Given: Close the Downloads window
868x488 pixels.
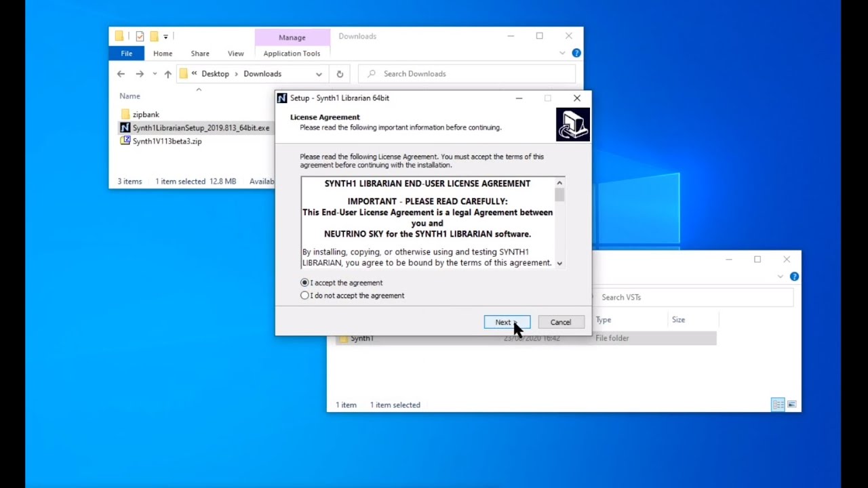Looking at the screenshot, I should tap(569, 36).
